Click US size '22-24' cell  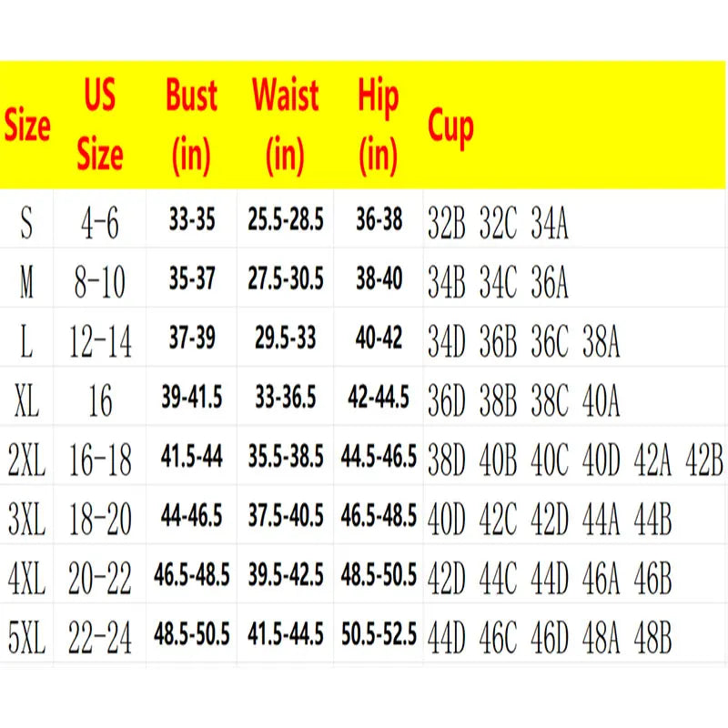(x=100, y=638)
